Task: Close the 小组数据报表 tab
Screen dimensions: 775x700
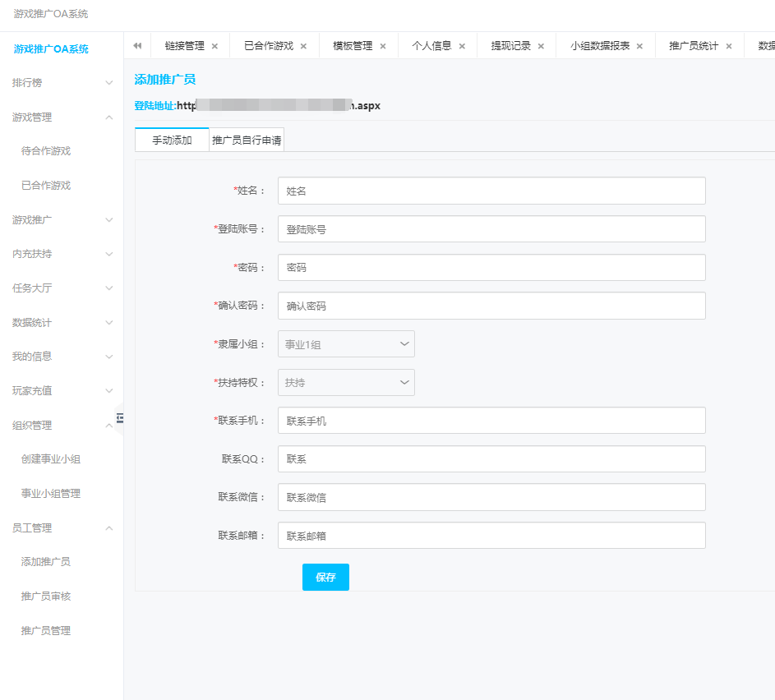Action: (640, 47)
